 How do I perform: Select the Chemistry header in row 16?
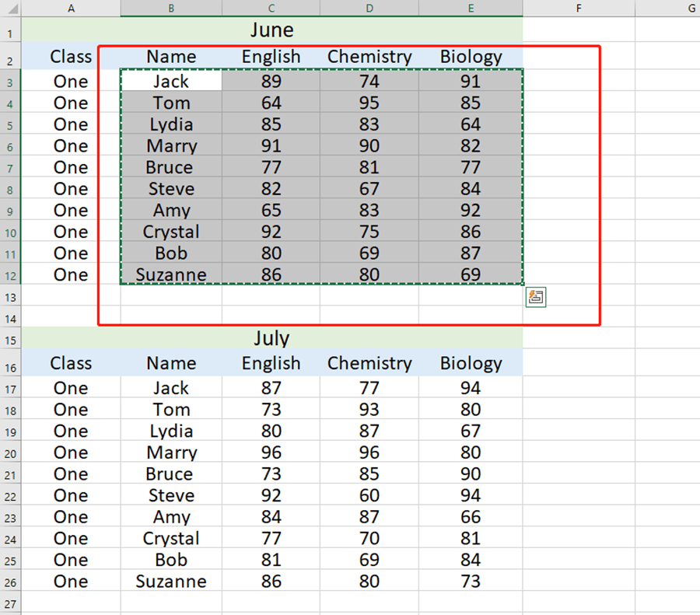coord(369,363)
